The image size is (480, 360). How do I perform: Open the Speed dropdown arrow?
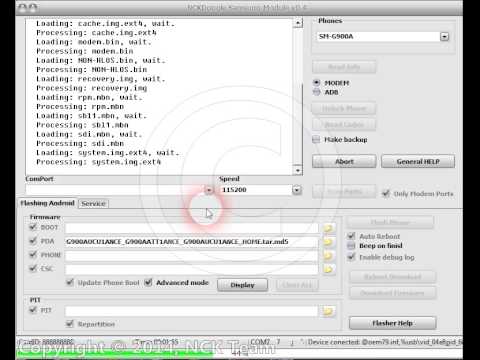pyautogui.click(x=297, y=190)
